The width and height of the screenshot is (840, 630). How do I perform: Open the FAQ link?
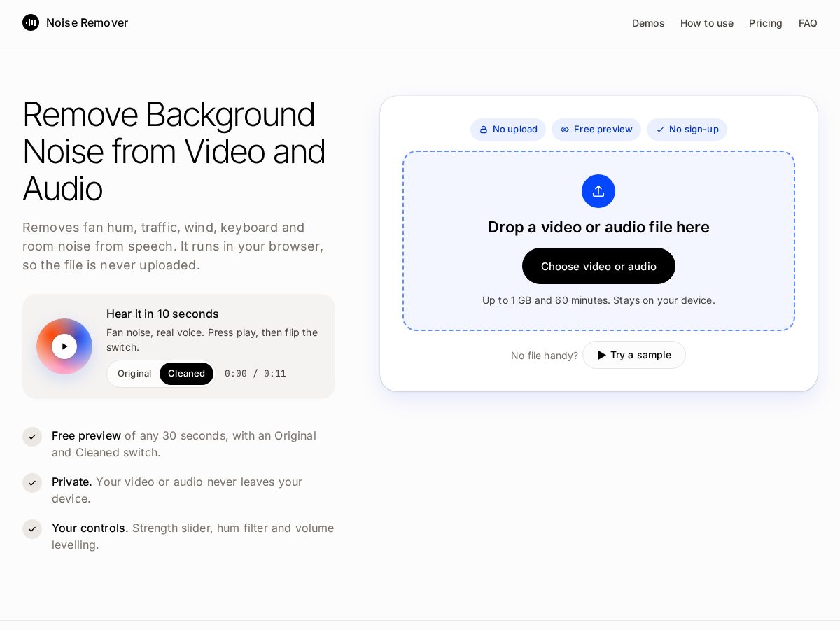click(808, 23)
